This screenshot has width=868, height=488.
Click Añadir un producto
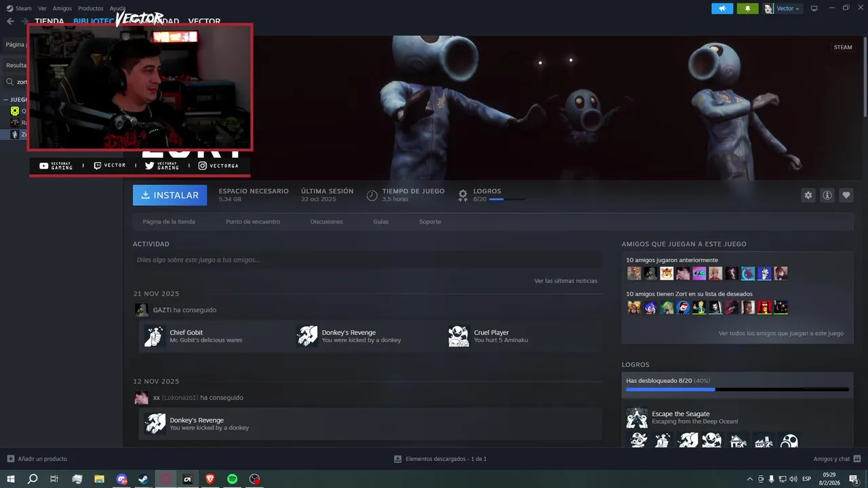click(x=42, y=459)
